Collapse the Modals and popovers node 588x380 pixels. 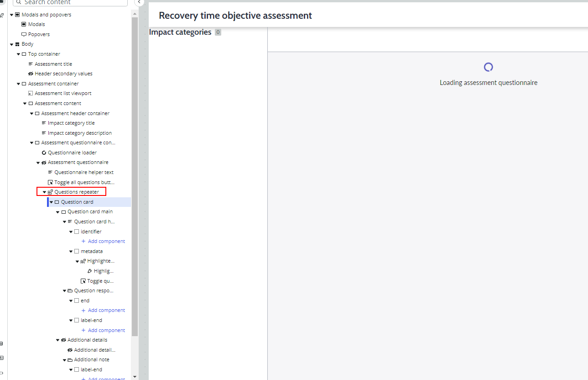coord(11,15)
